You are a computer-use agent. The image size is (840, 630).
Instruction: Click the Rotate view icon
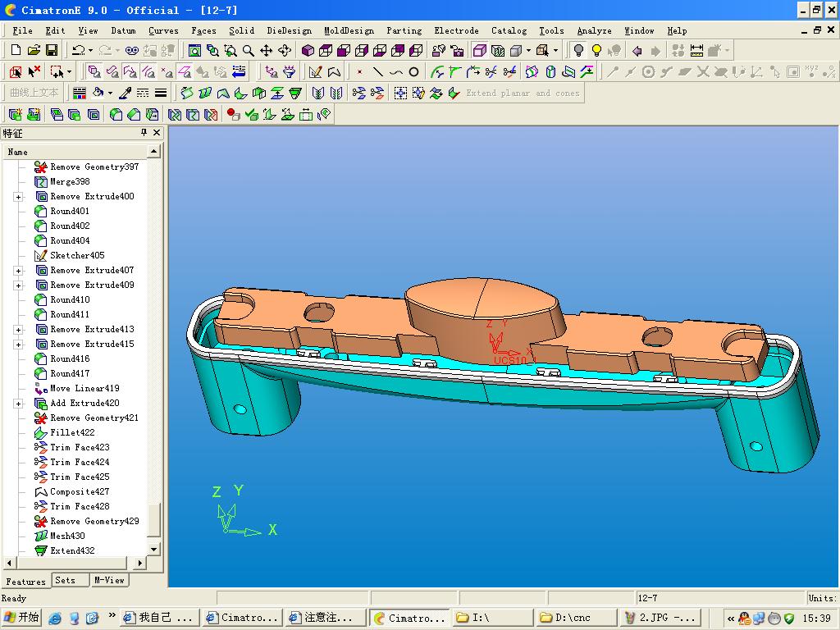click(285, 51)
